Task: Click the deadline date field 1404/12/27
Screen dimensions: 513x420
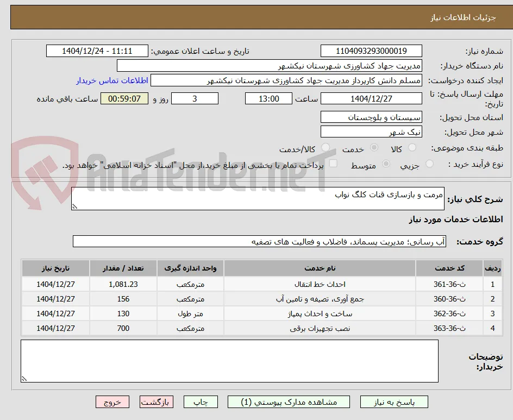Action: pyautogui.click(x=371, y=98)
